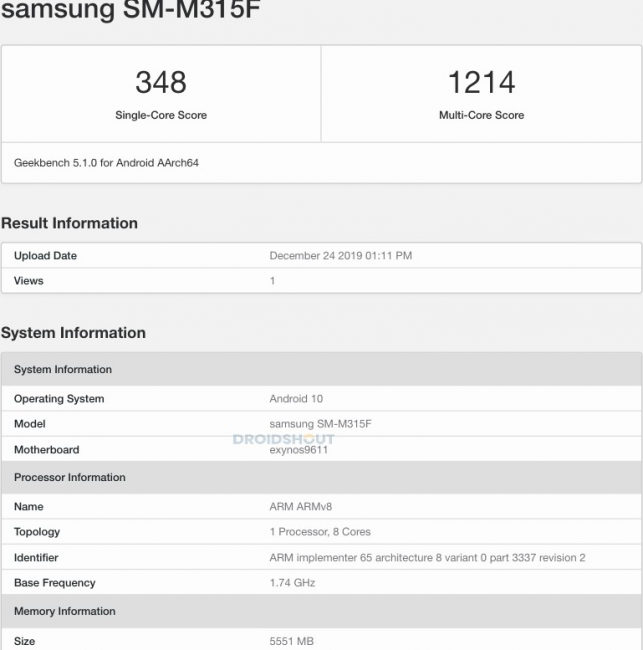
Task: Click the 1 Processor, 8 Cores topology value
Action: (x=320, y=532)
